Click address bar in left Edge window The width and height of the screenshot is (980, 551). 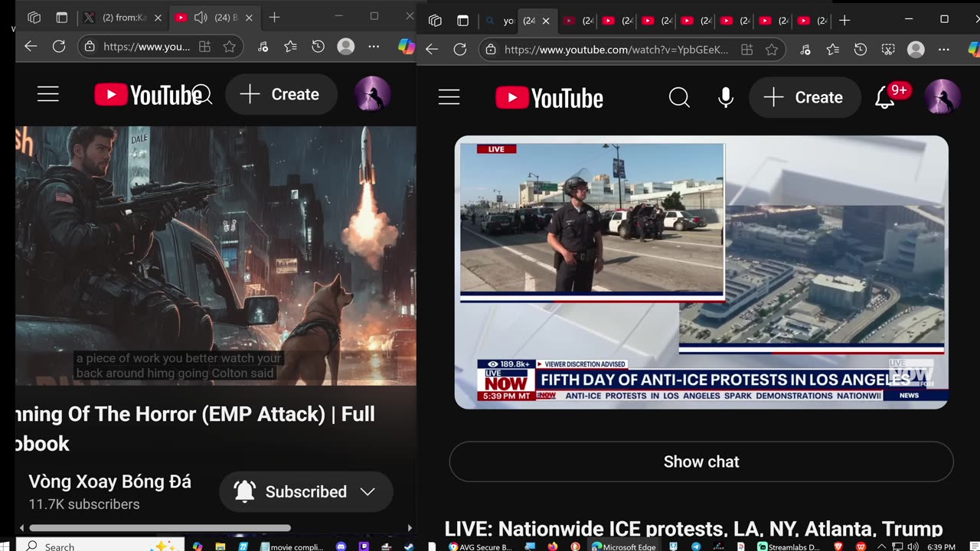146,47
